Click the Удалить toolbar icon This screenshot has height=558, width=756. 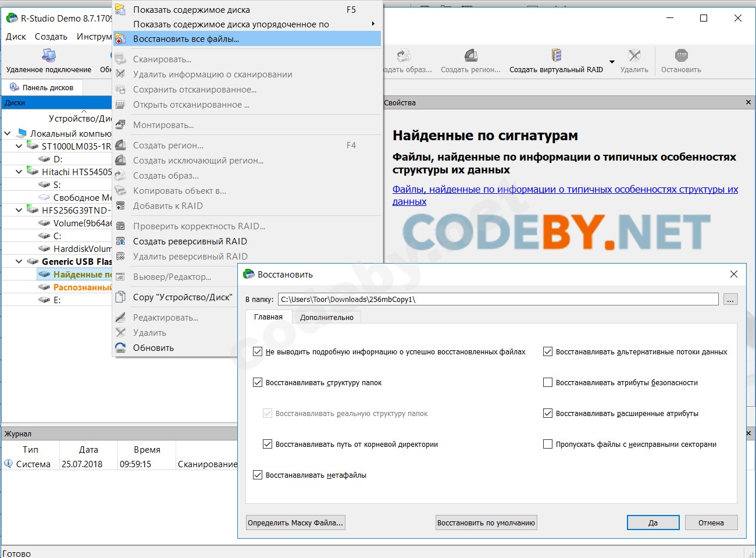pyautogui.click(x=634, y=55)
